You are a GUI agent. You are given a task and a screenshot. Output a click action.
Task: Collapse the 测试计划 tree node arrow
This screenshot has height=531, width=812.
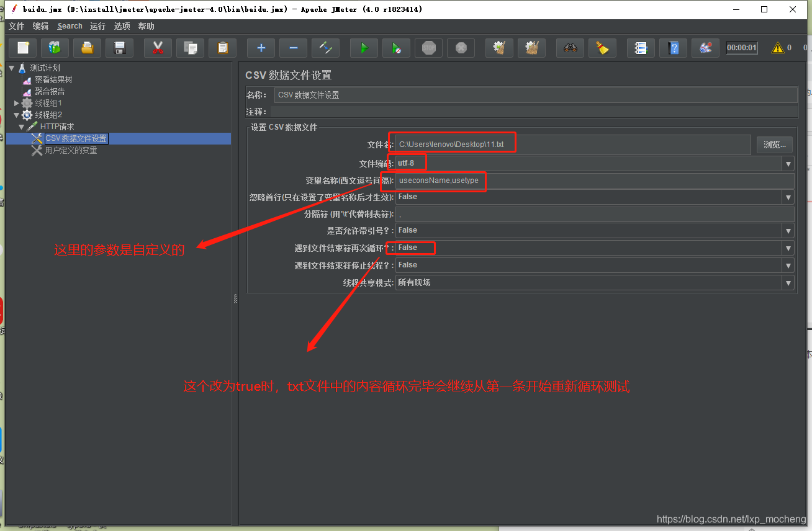point(12,68)
